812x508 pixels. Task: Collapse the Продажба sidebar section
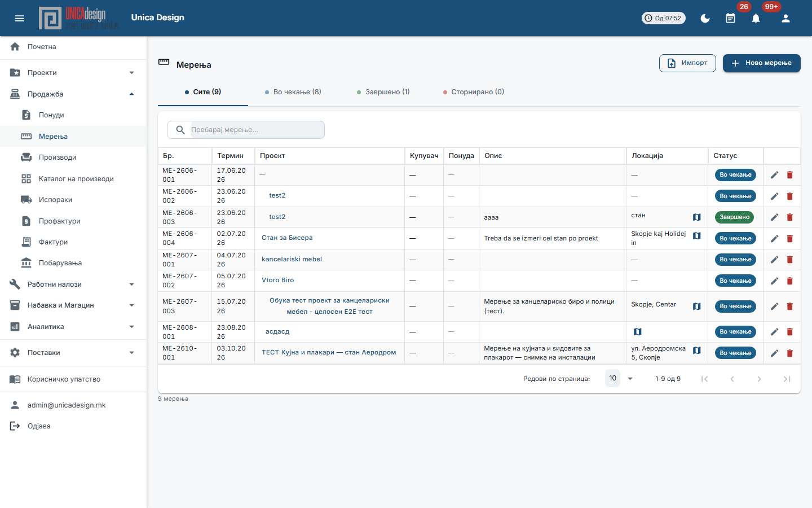(x=73, y=94)
